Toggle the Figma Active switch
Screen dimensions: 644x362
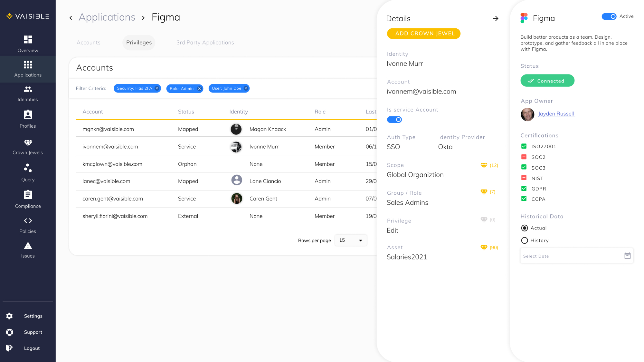coord(609,16)
